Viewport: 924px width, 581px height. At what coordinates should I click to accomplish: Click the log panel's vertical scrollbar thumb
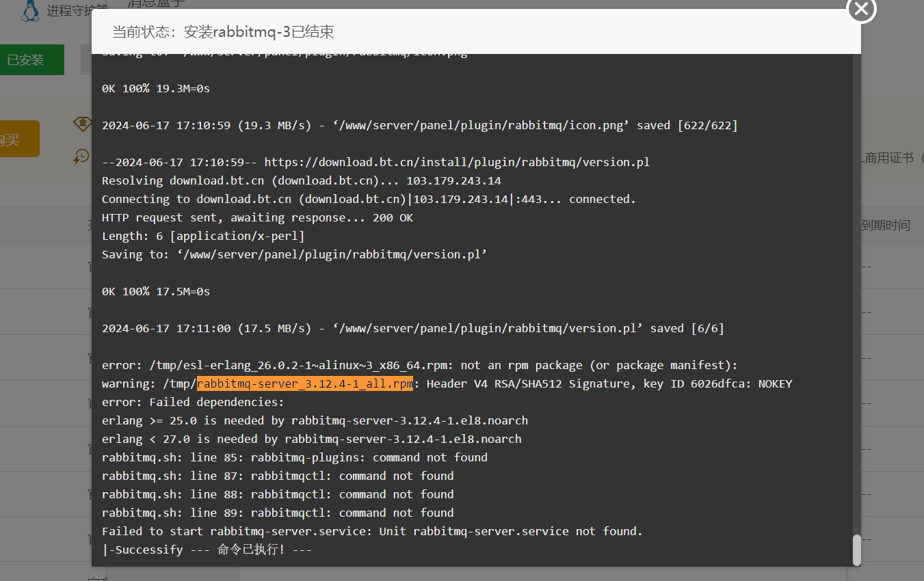click(x=856, y=550)
